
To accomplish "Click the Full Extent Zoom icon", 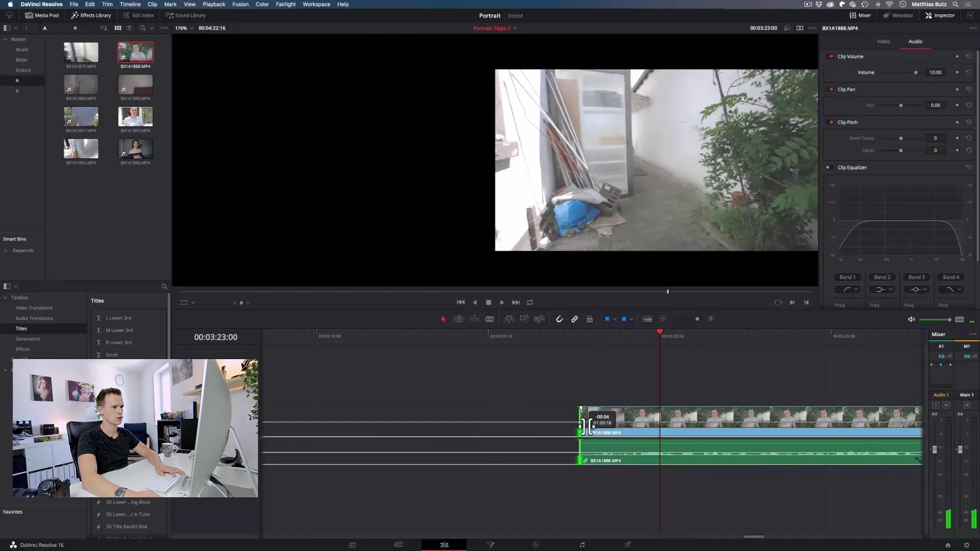I will click(x=647, y=319).
